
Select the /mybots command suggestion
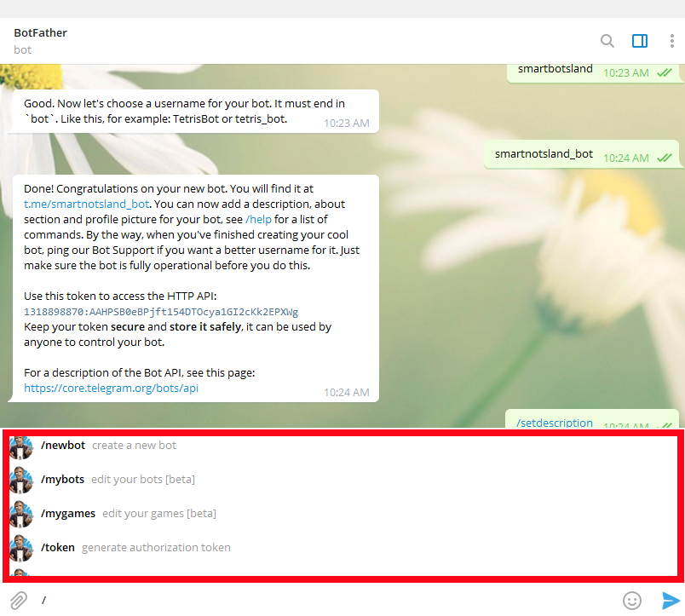pyautogui.click(x=62, y=480)
